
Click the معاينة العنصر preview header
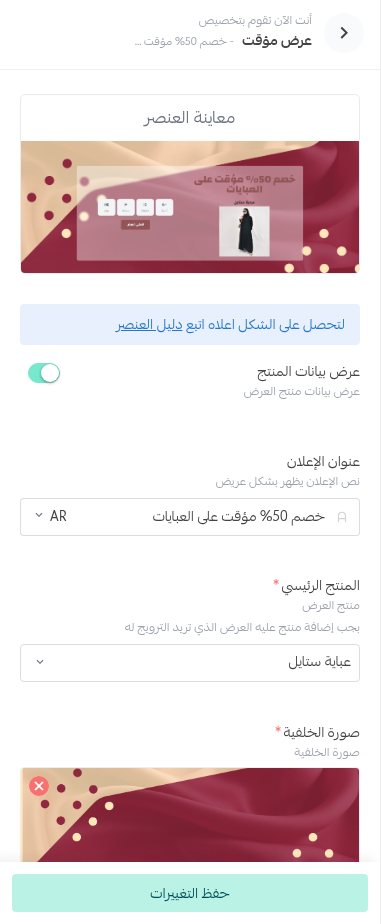click(x=190, y=118)
